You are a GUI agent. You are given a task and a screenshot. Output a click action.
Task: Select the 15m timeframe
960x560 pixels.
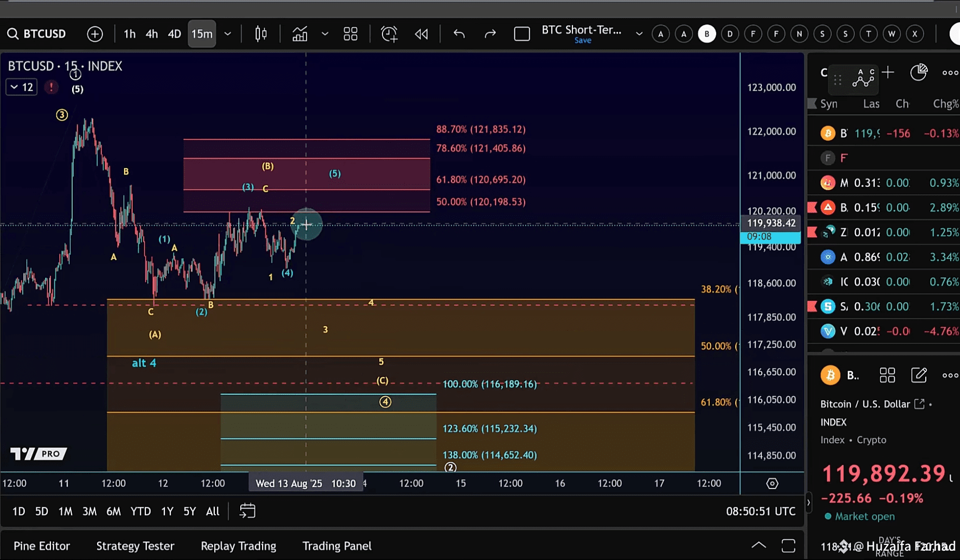click(x=202, y=34)
